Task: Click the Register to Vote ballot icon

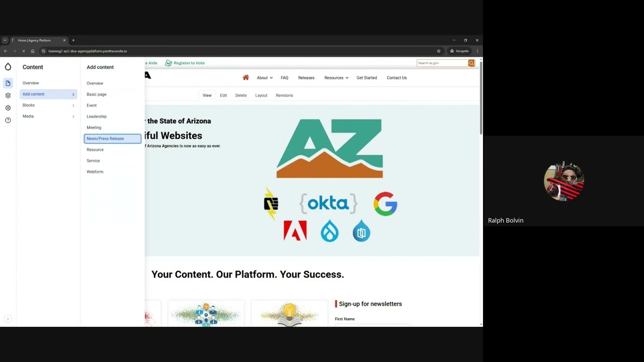Action: pos(169,63)
